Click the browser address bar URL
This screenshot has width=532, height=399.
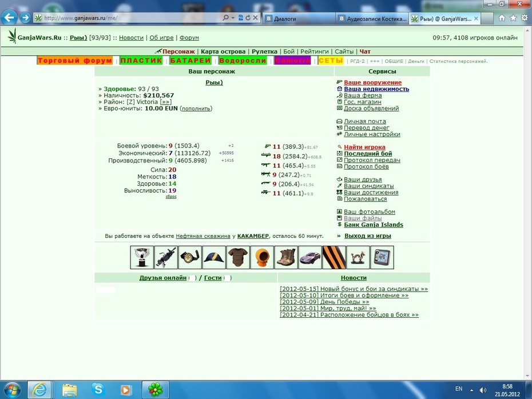pos(81,18)
